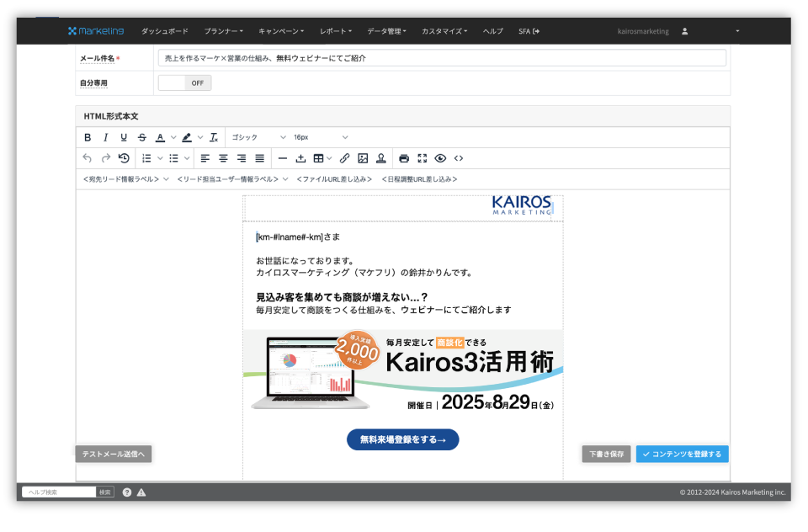Click the Kairos3活用術 banner image
This screenshot has height=532, width=808.
click(403, 371)
